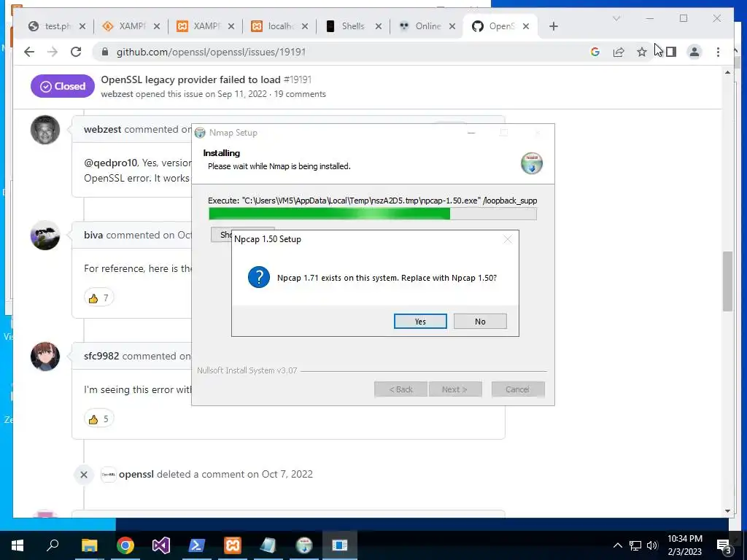Click the scrollbar down arrow
The height and width of the screenshot is (560, 747).
727,511
